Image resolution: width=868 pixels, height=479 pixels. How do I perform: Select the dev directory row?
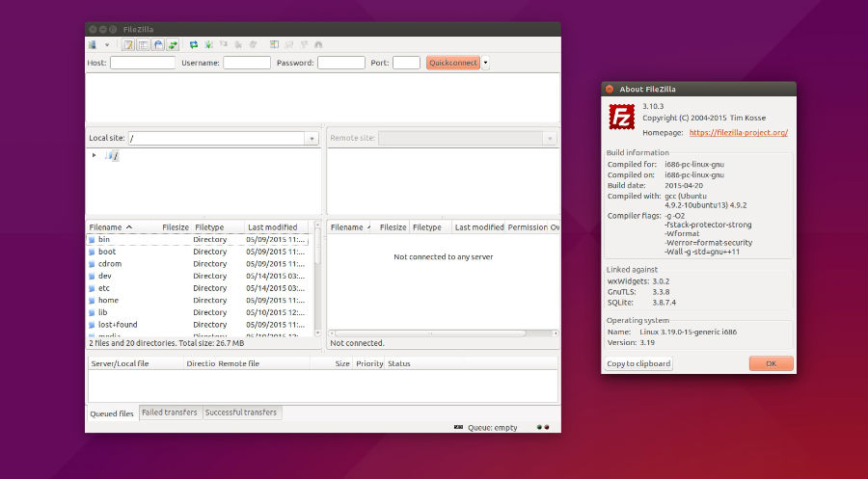pos(198,276)
